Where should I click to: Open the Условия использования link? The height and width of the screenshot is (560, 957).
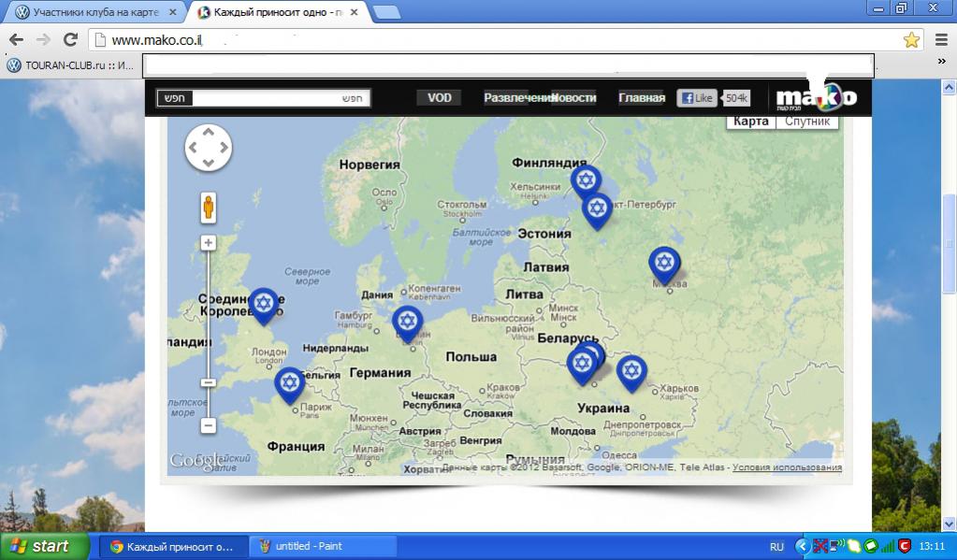click(x=787, y=467)
